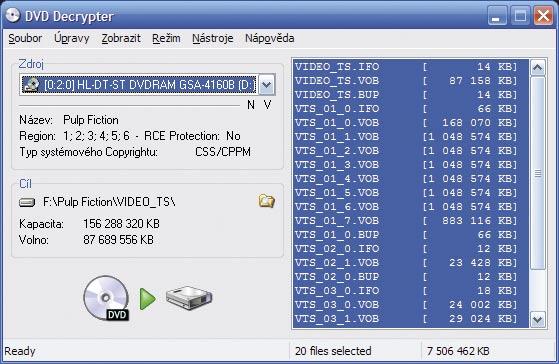This screenshot has height=364, width=559.
Task: Select VTS_03_0.VOB in the file list
Action: pyautogui.click(x=411, y=304)
